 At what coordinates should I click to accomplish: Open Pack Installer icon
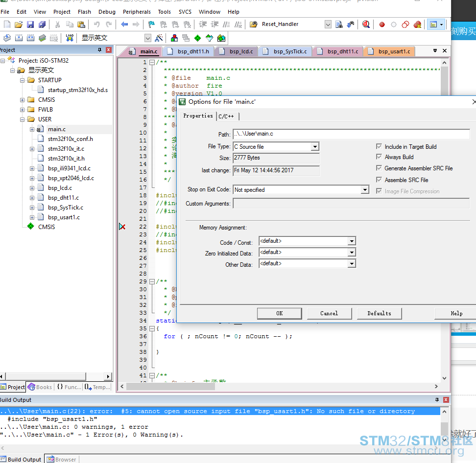(x=221, y=38)
